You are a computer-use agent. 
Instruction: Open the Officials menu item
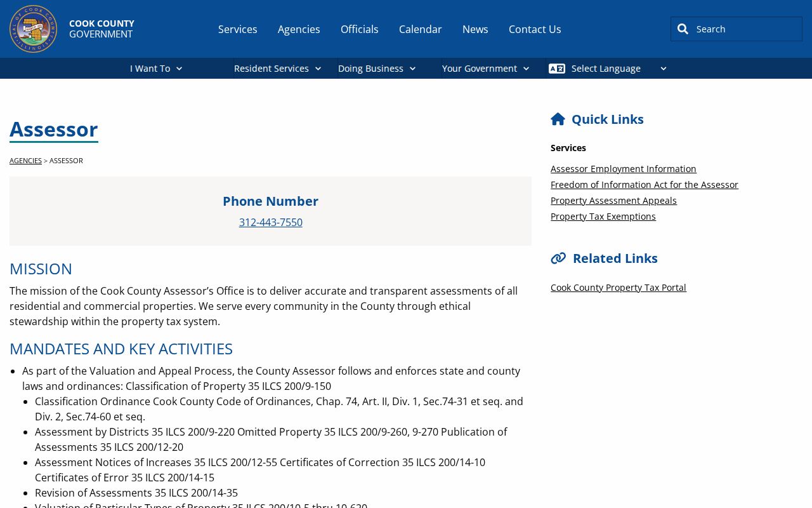coord(360,29)
